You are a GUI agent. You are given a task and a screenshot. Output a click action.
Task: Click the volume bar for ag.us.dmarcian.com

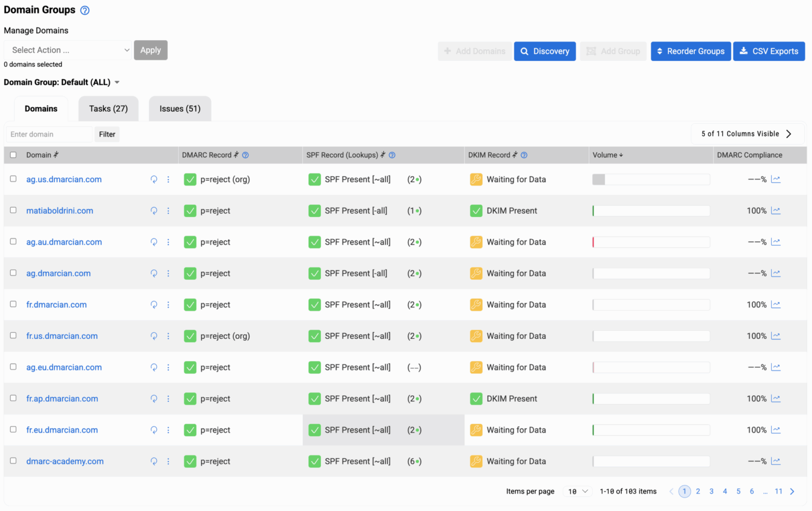tap(651, 179)
